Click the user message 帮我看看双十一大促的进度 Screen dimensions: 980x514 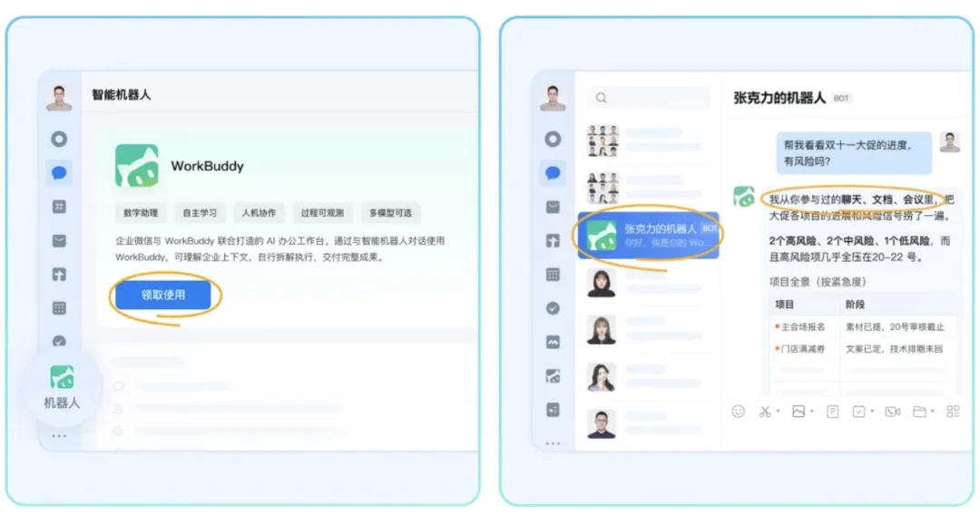pyautogui.click(x=854, y=153)
